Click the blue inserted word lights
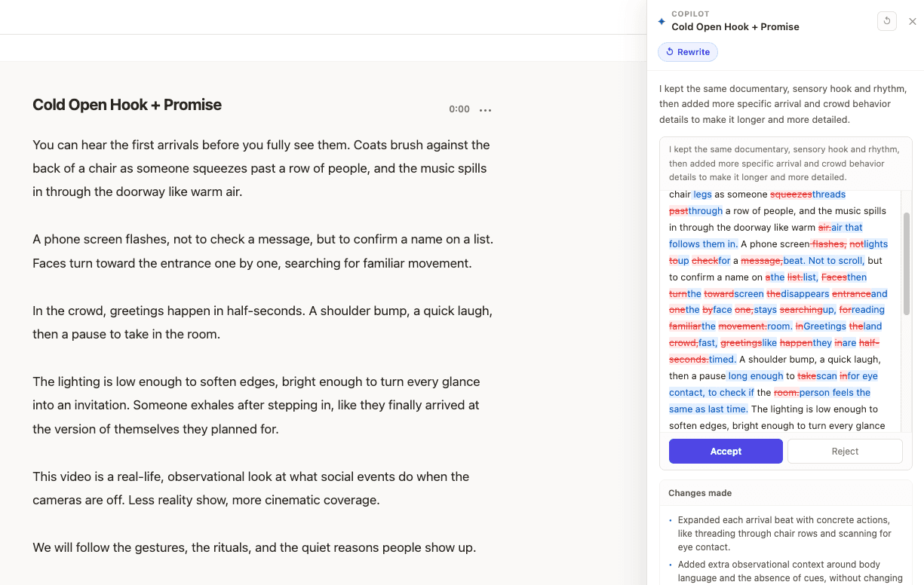This screenshot has height=585, width=924. coord(874,243)
